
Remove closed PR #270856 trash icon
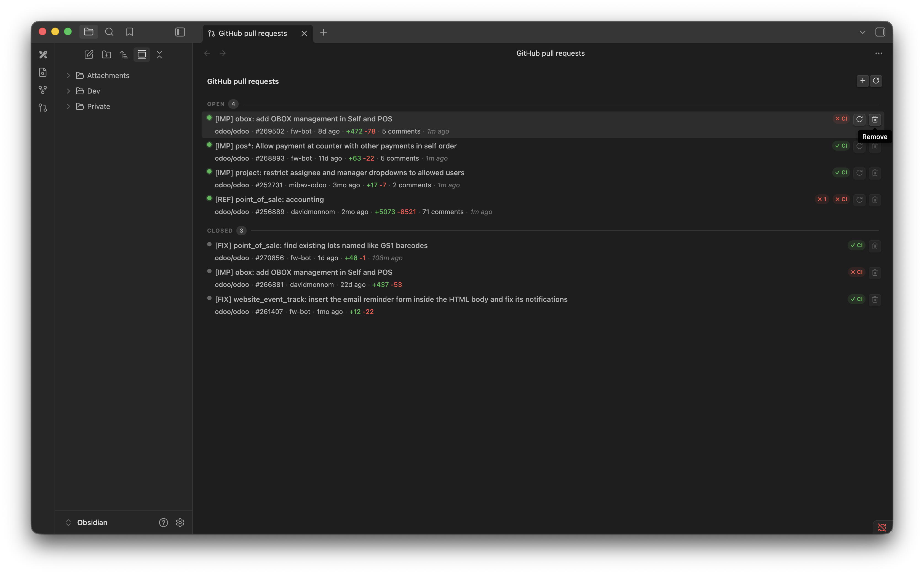875,246
